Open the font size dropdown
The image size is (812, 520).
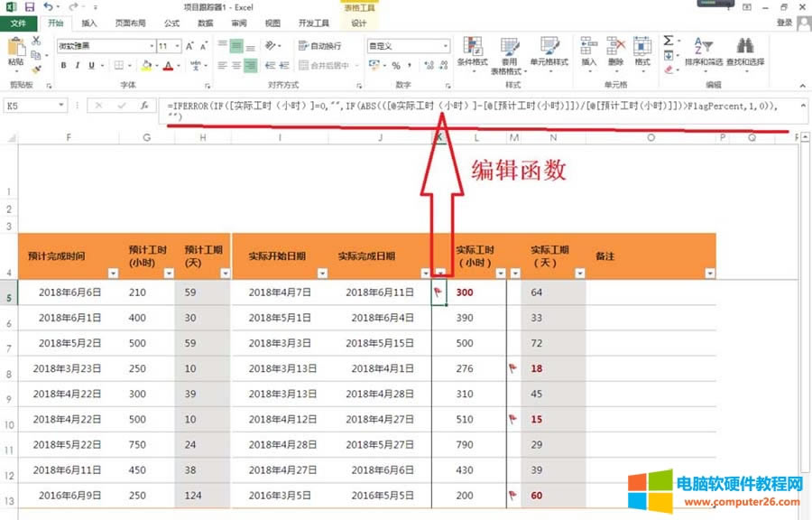click(177, 44)
